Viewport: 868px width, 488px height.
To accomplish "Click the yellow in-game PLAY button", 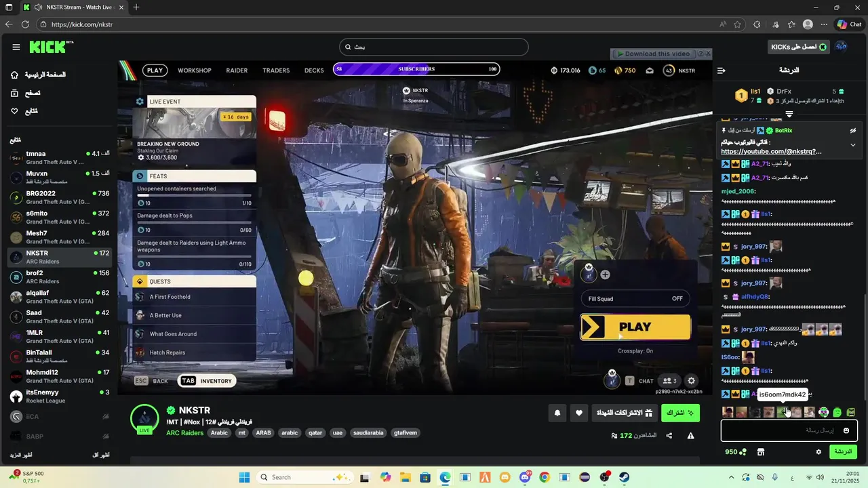I will 635,327.
